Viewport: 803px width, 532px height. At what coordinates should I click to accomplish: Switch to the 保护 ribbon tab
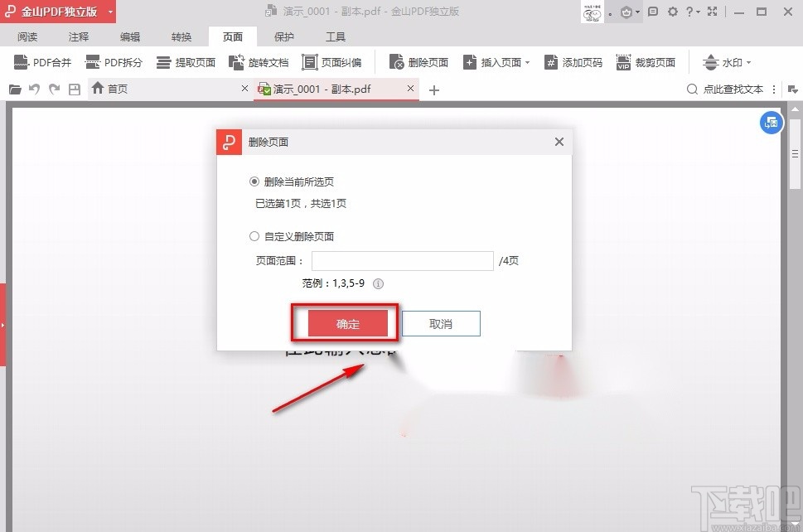tap(283, 36)
